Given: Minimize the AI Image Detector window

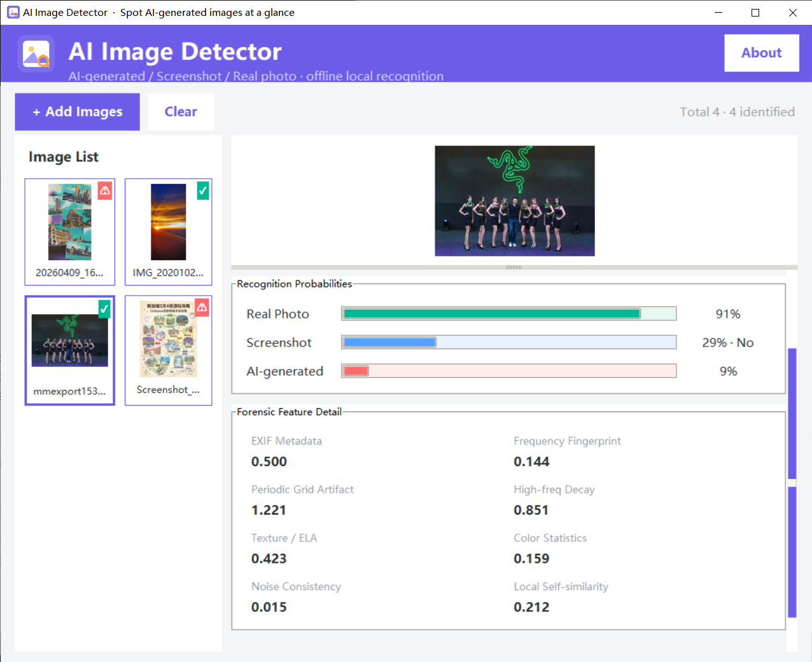Looking at the screenshot, I should tap(718, 13).
